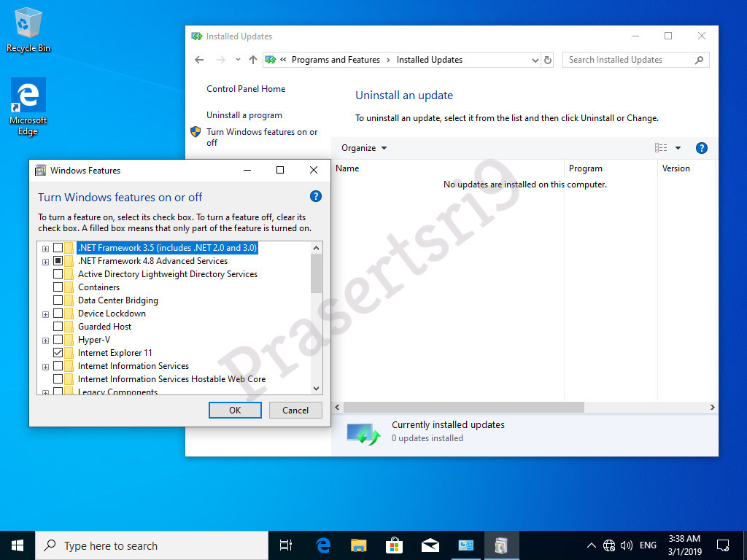Open the Control Panel Home link

coord(246,88)
